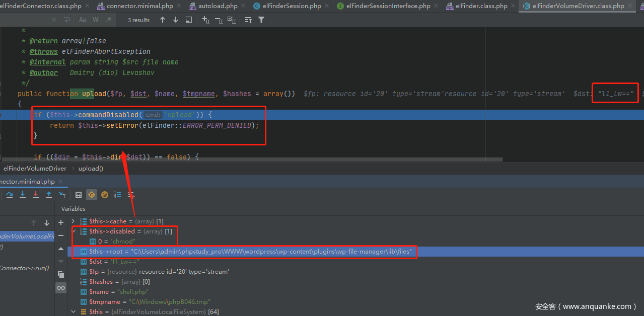Collapse the $this elFinderVolumeLocalFileSystem node
The height and width of the screenshot is (316, 644).
(74, 312)
